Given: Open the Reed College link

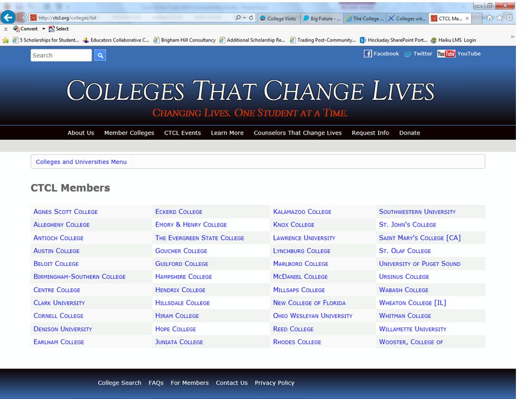Looking at the screenshot, I should [294, 329].
